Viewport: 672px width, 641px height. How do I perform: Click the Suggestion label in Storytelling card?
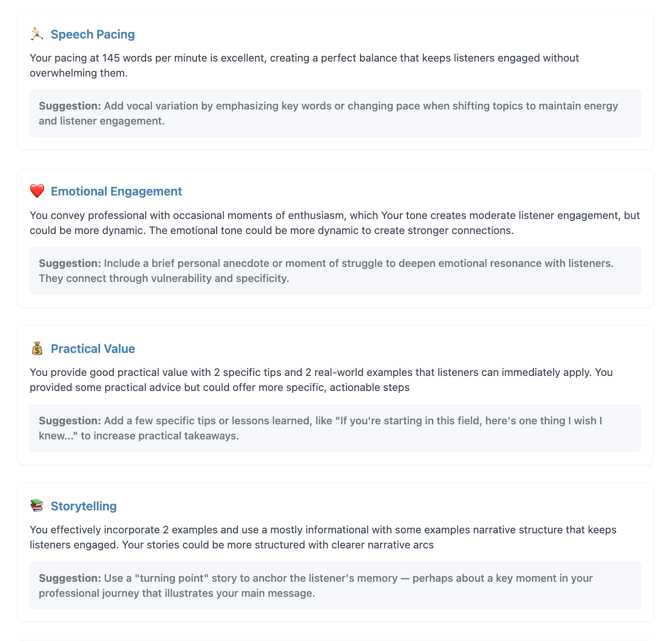(70, 578)
